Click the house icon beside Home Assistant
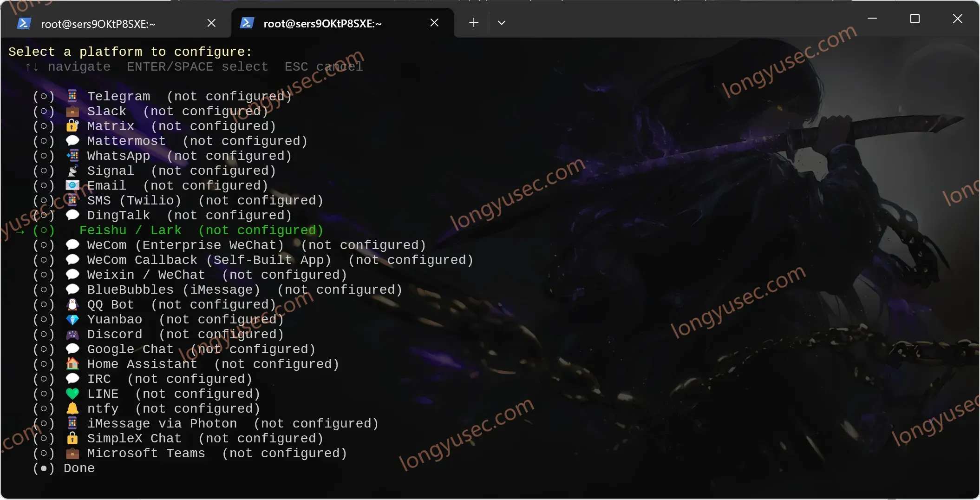This screenshot has width=980, height=500. click(x=72, y=364)
